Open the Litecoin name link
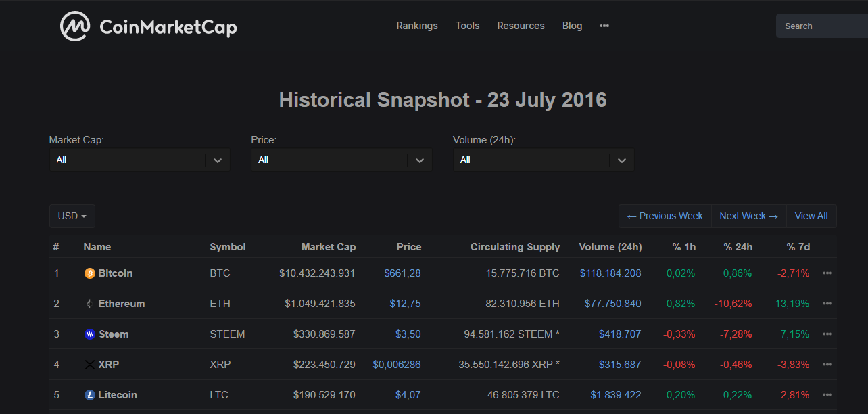Image resolution: width=868 pixels, height=414 pixels. click(x=118, y=395)
